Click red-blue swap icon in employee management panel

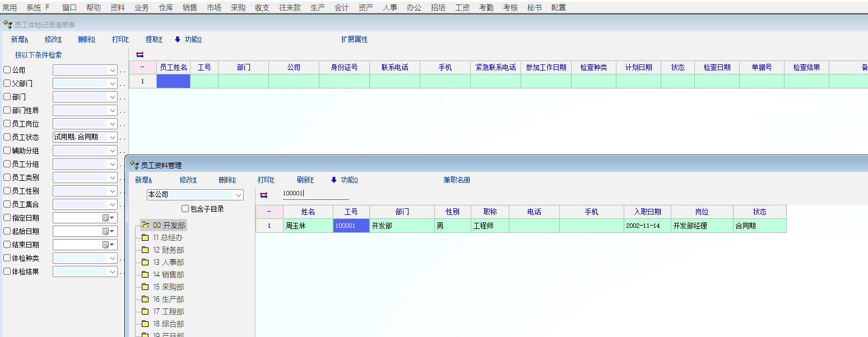[x=264, y=195]
